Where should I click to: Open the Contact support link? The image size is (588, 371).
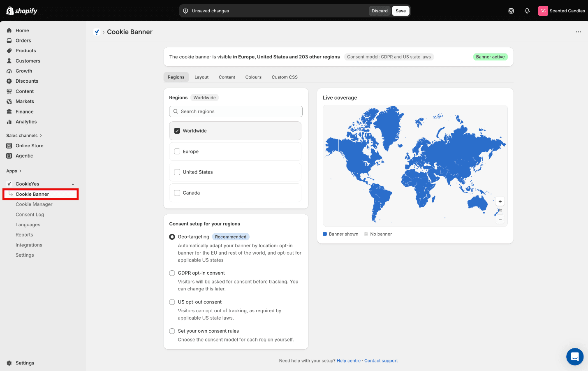(x=381, y=361)
